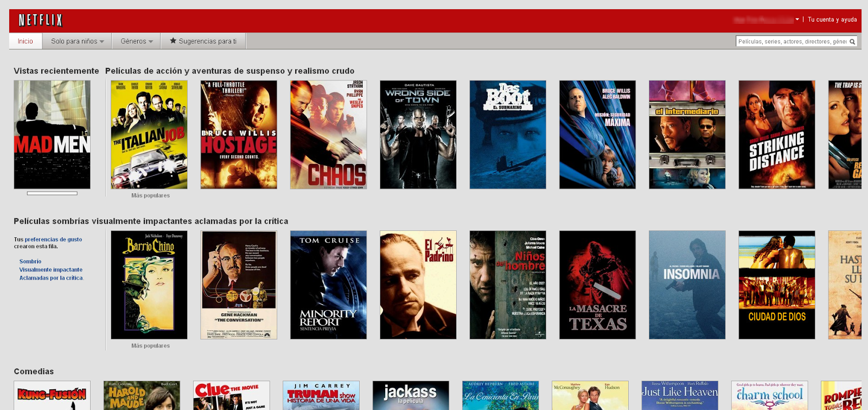Select the Misión: Seguridad Máxima poster

coord(597,135)
